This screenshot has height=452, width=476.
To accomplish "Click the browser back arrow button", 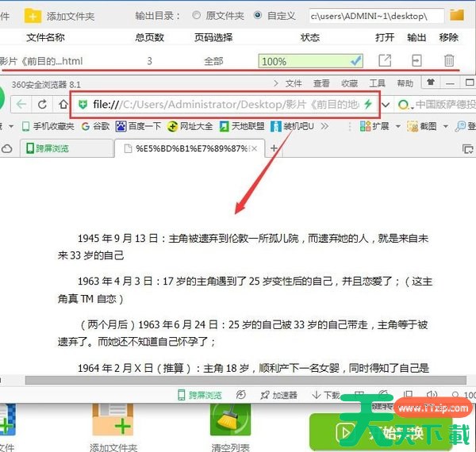I will [22, 104].
